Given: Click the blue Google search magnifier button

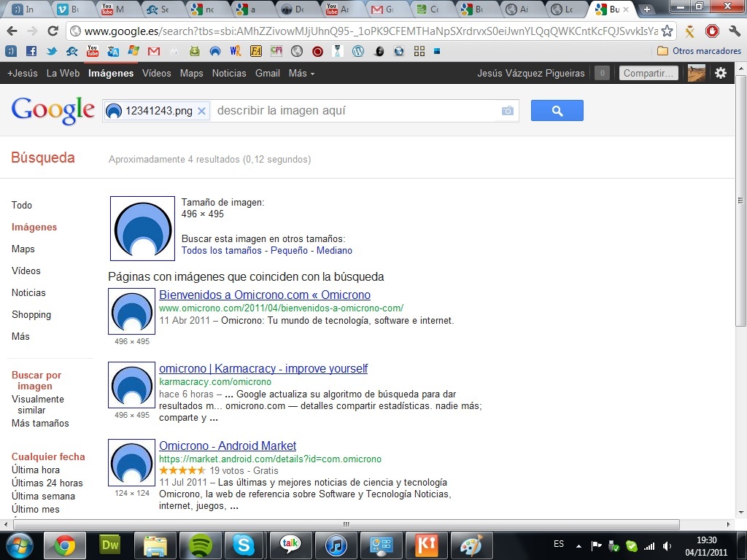Looking at the screenshot, I should pos(557,110).
